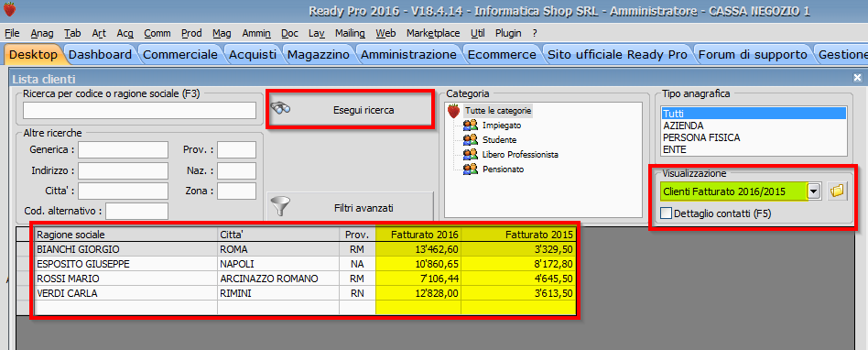Viewport: 868px width, 350px height.
Task: Open the Prod menu
Action: 191,33
